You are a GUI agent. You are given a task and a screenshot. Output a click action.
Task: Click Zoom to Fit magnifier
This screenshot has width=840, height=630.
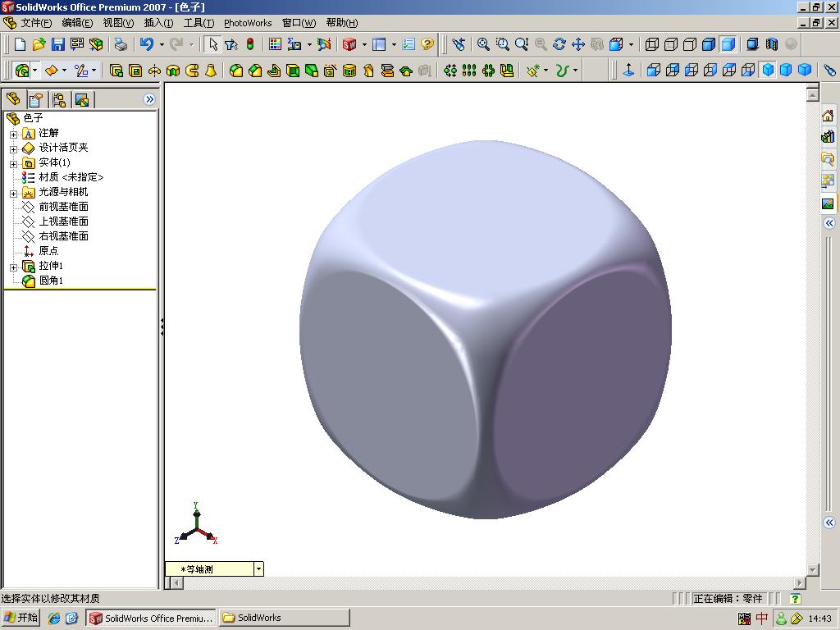483,44
